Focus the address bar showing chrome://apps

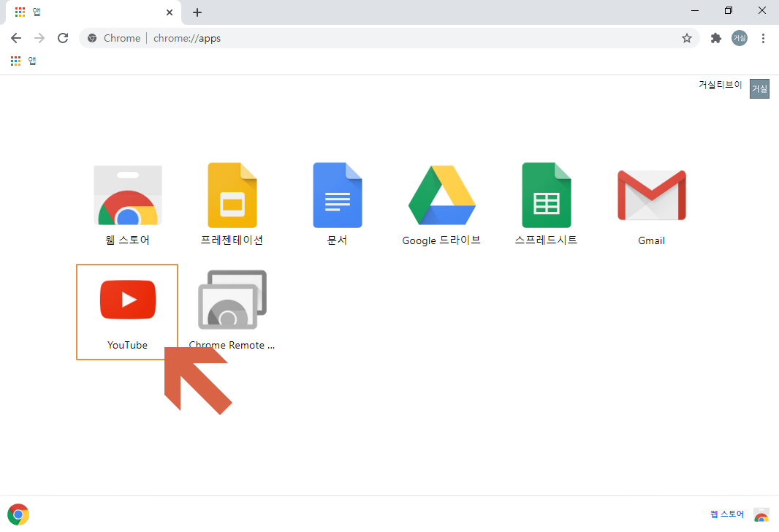389,38
